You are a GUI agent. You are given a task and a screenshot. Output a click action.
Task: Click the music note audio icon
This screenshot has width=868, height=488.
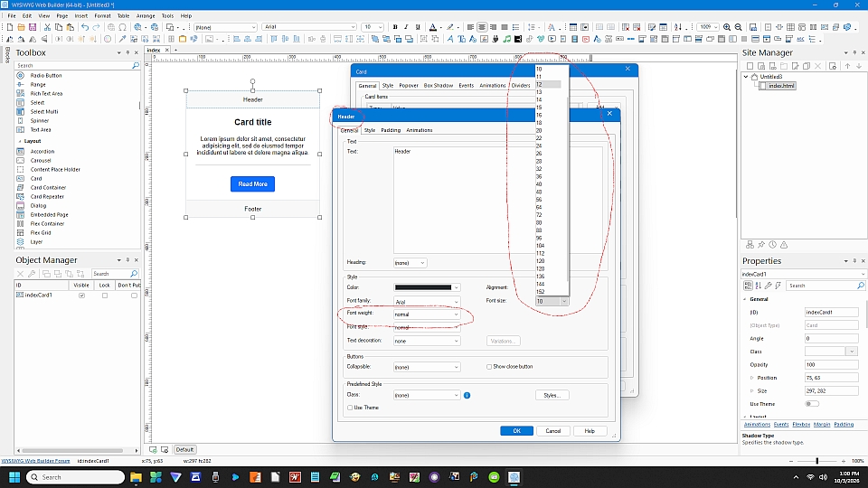click(506, 39)
